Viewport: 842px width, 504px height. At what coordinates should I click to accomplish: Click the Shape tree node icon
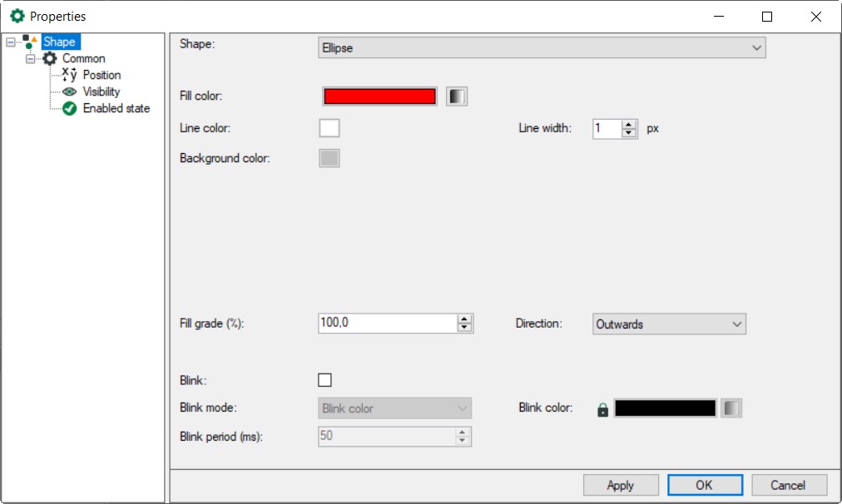[29, 42]
